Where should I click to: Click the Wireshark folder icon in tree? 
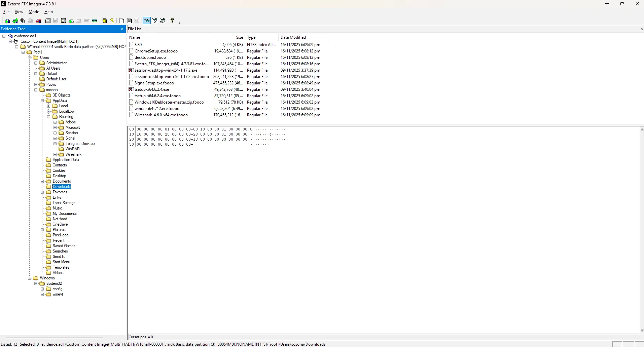coord(61,154)
